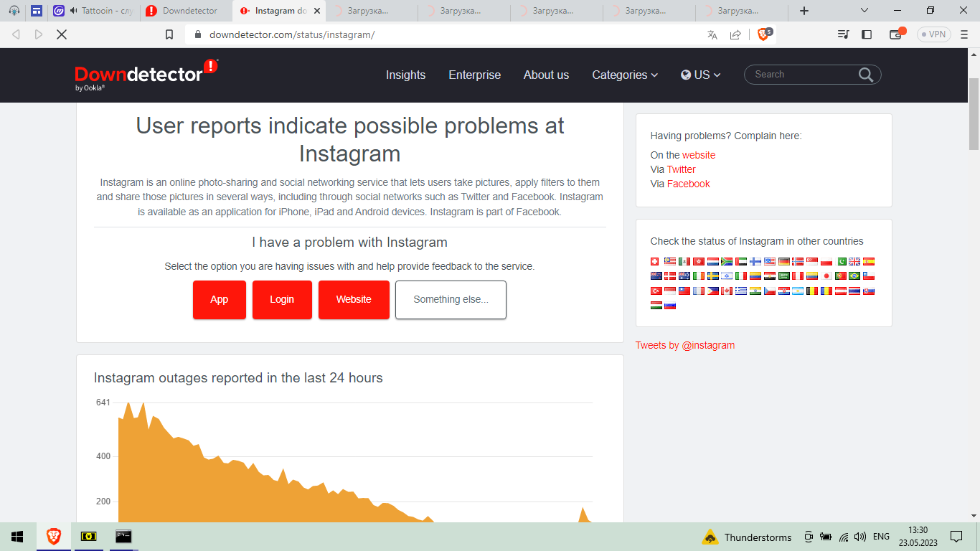The image size is (980, 551).
Task: Select the Canada flag
Action: 727,291
